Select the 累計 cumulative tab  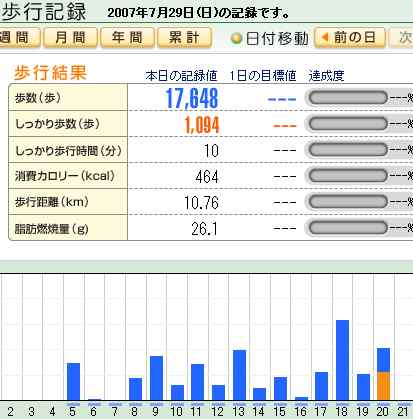(x=184, y=37)
